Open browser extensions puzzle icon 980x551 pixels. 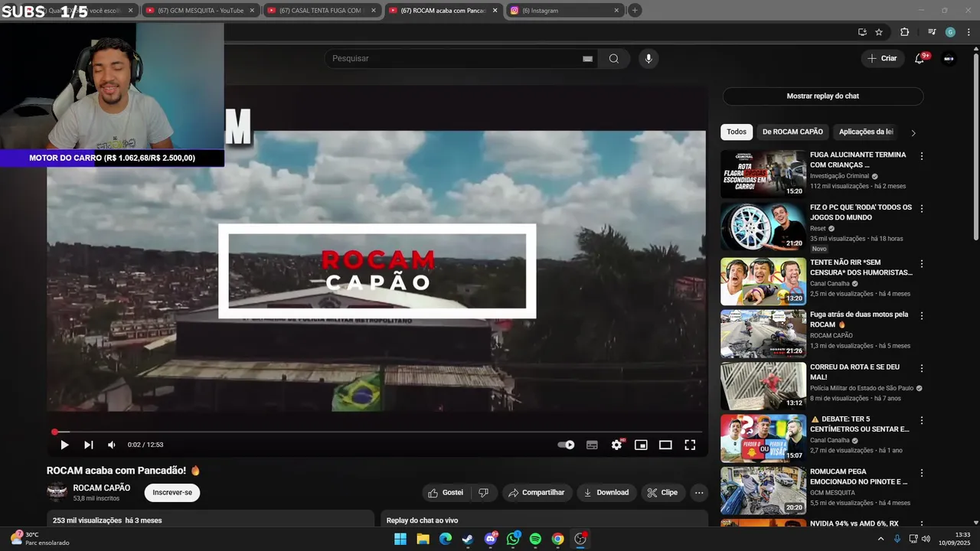point(904,32)
